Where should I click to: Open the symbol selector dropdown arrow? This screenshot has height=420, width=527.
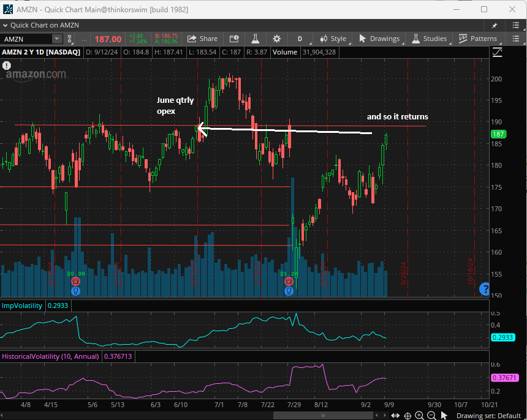[x=57, y=39]
